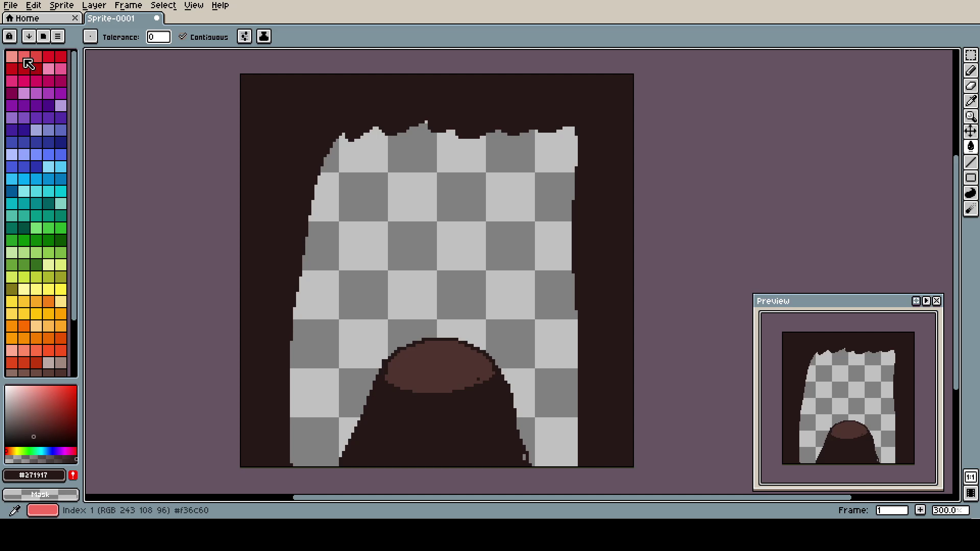Screen dimensions: 980x551
Task: Toggle the palette edit lock icon
Action: [x=9, y=36]
